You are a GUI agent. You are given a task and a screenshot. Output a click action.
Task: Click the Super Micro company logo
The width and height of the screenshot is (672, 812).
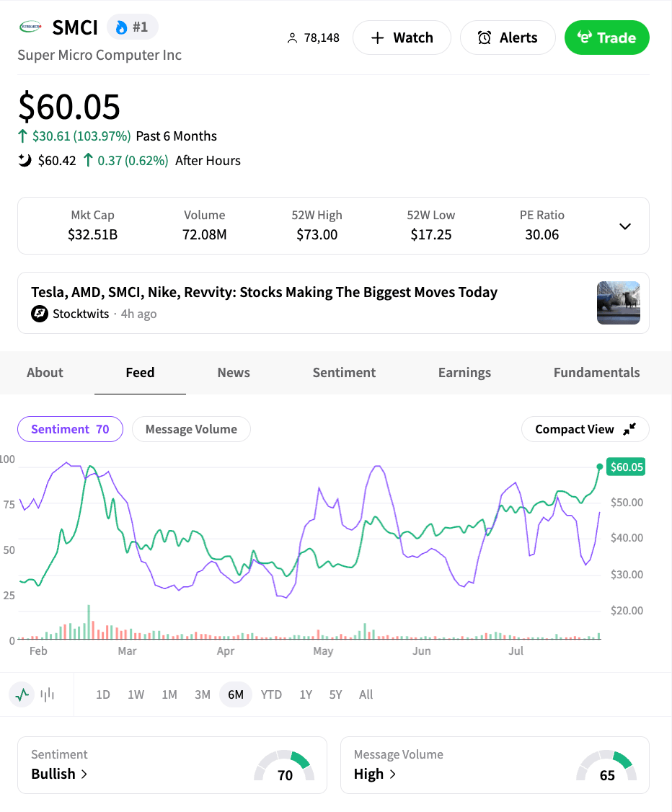(30, 27)
